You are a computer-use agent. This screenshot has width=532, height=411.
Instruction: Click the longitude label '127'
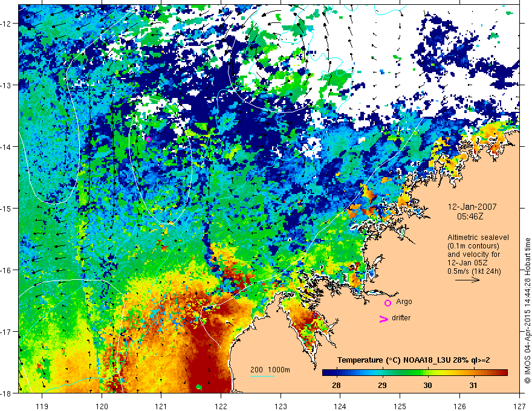point(519,406)
